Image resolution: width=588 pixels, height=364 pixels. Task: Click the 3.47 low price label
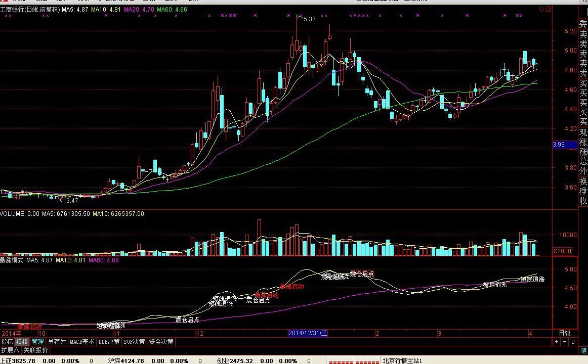pyautogui.click(x=72, y=200)
